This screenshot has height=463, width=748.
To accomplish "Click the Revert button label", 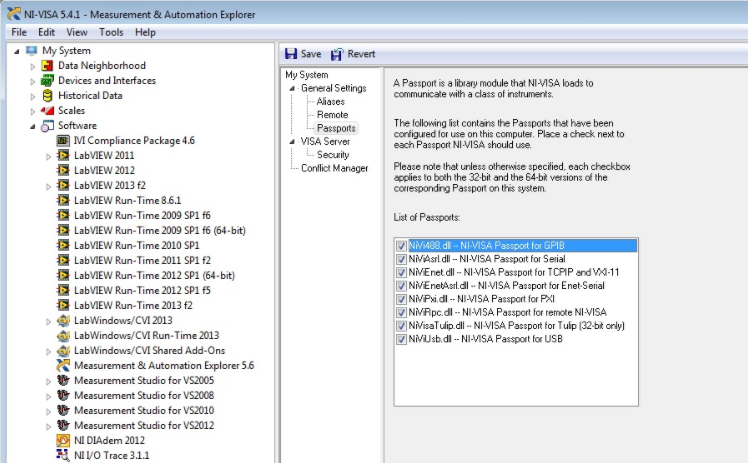I will pyautogui.click(x=361, y=54).
